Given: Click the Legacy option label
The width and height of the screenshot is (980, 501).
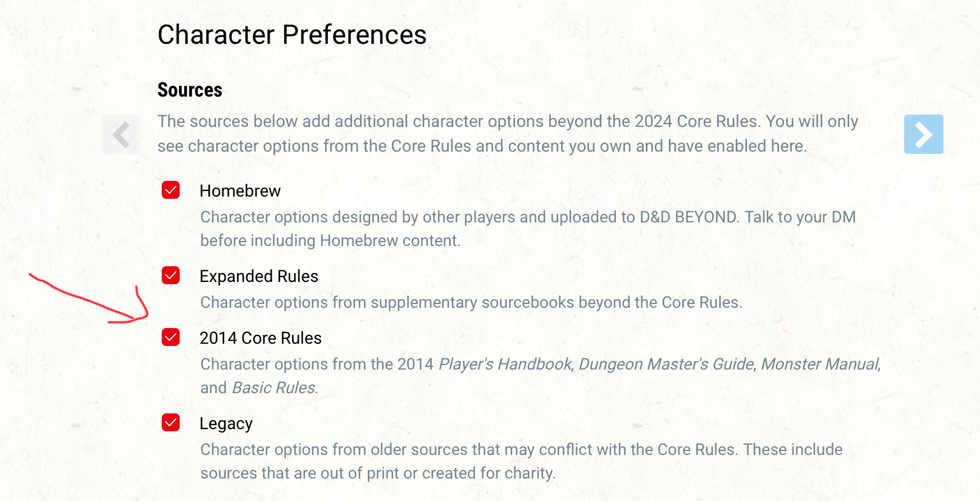Looking at the screenshot, I should coord(226,423).
